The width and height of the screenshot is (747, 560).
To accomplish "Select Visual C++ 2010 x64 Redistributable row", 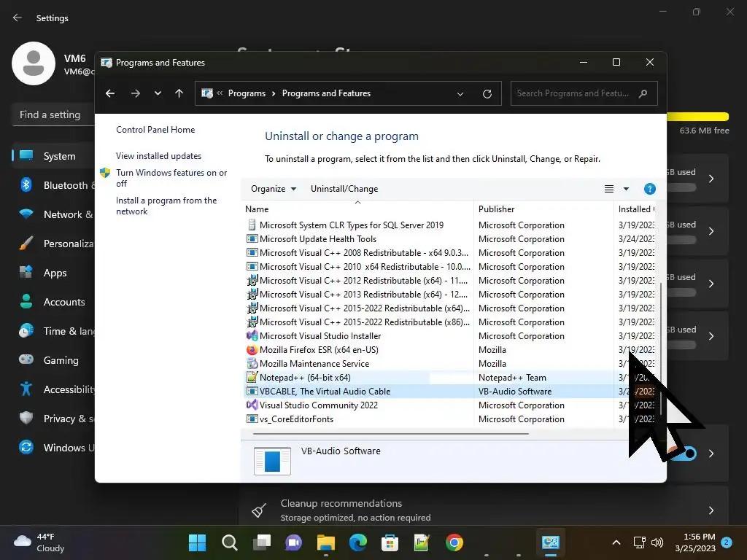I will [450, 267].
